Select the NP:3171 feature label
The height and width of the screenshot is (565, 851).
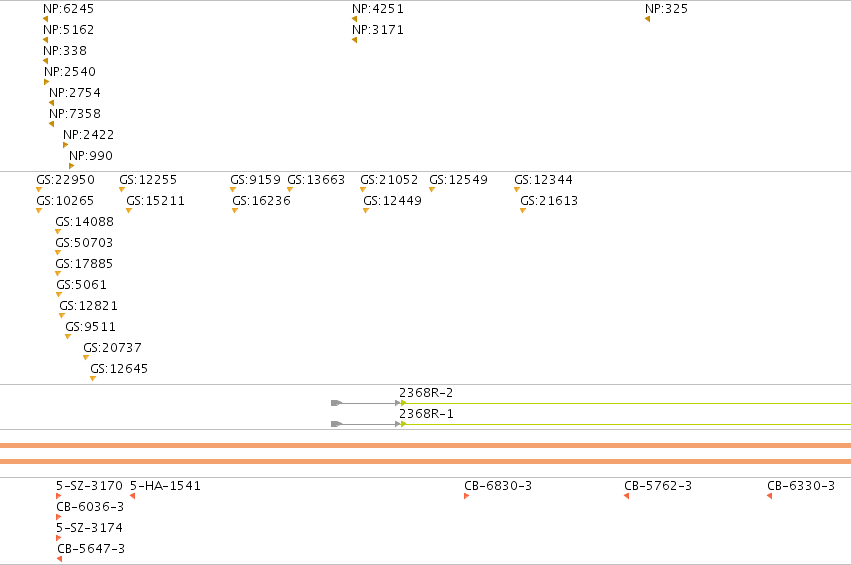[378, 30]
